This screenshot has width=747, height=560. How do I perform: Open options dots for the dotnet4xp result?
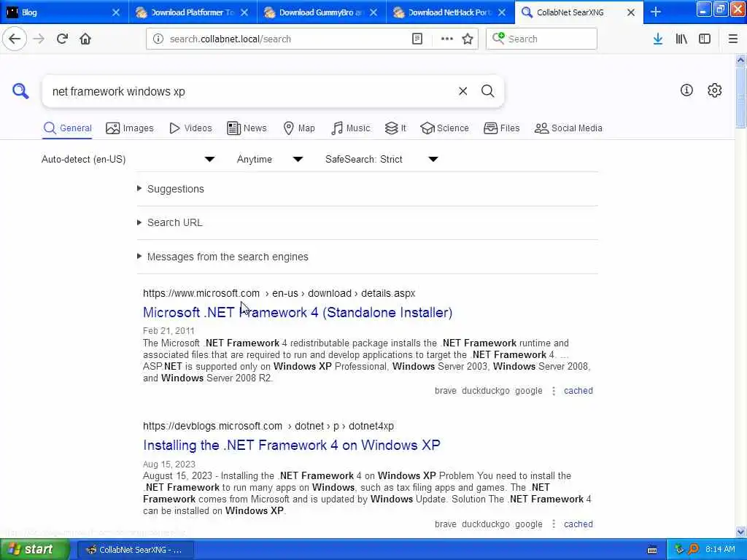(553, 524)
